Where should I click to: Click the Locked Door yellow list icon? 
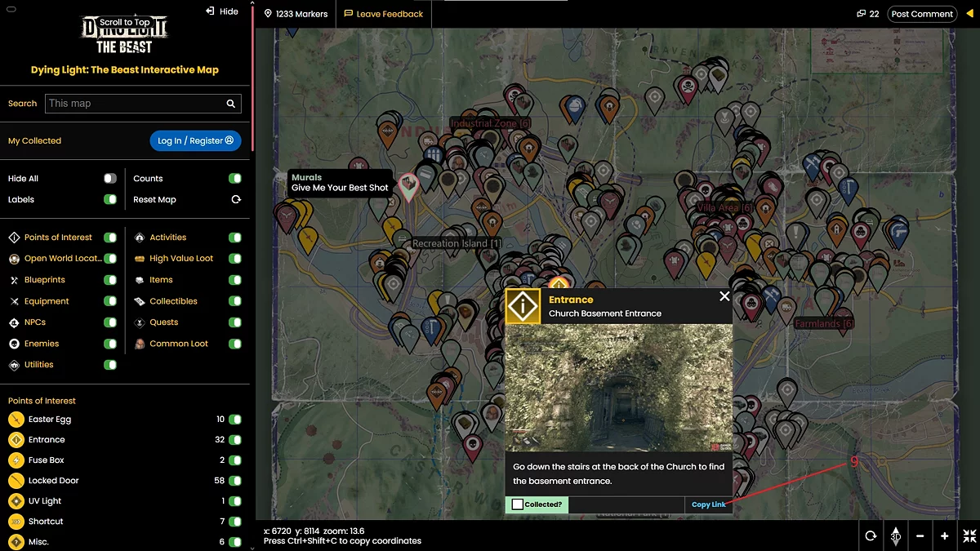tap(16, 481)
